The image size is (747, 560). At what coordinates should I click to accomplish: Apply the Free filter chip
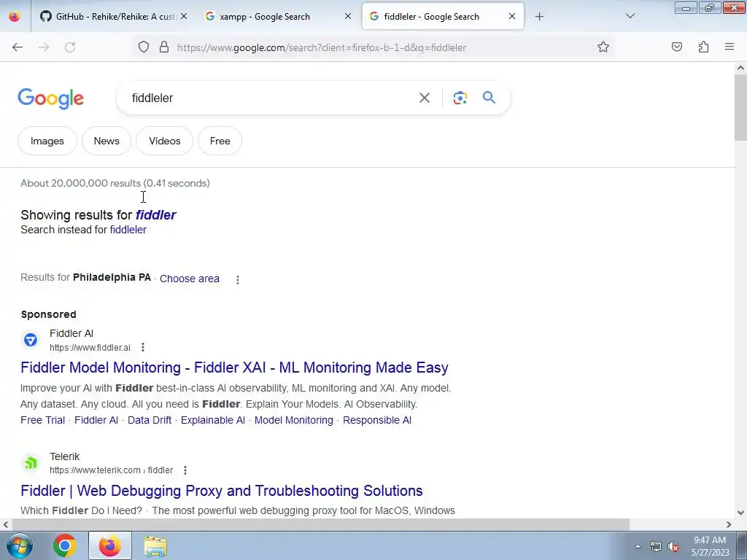point(220,141)
